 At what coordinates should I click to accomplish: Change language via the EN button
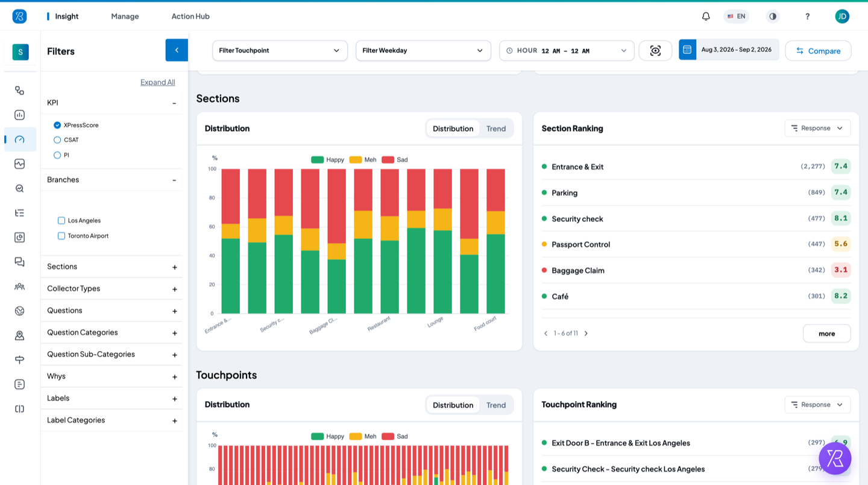736,16
